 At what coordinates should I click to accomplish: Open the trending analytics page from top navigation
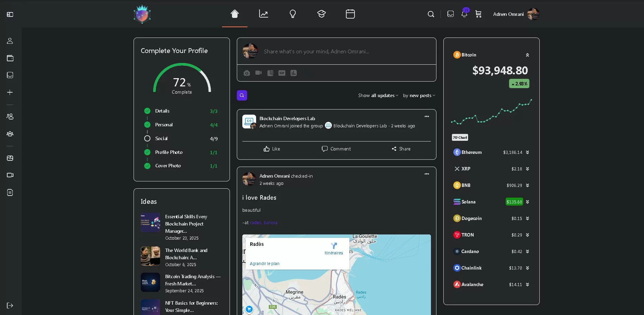264,14
